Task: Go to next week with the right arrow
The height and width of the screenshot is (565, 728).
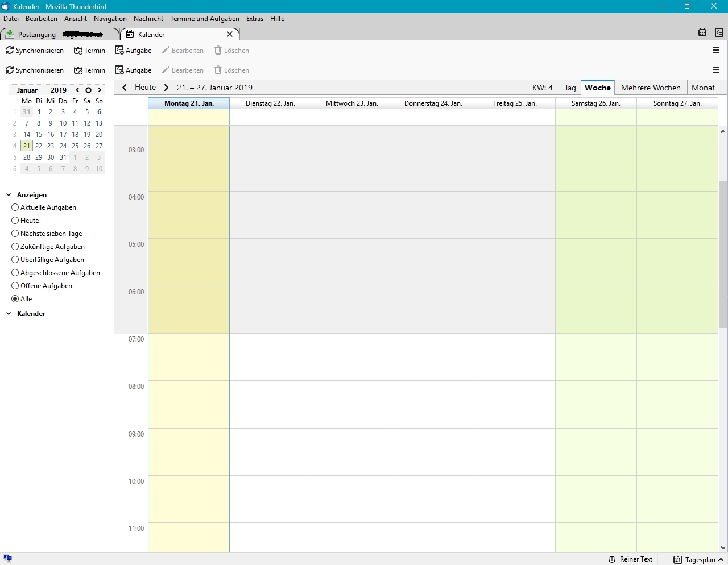Action: (166, 88)
